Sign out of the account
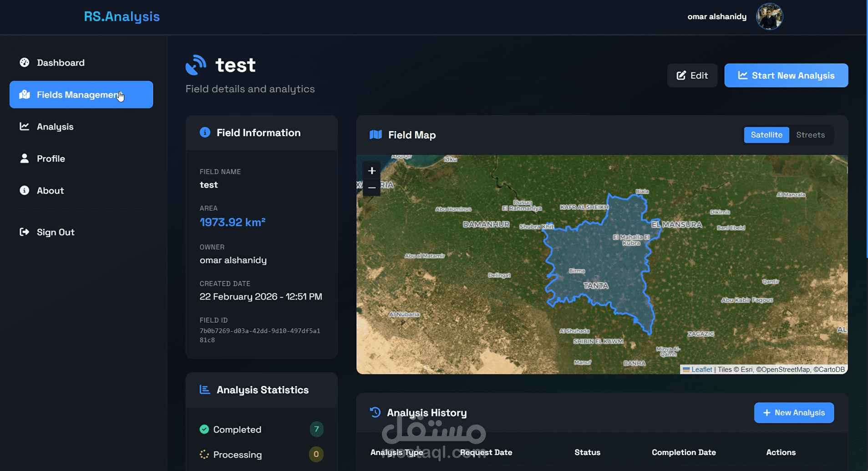 pyautogui.click(x=81, y=232)
